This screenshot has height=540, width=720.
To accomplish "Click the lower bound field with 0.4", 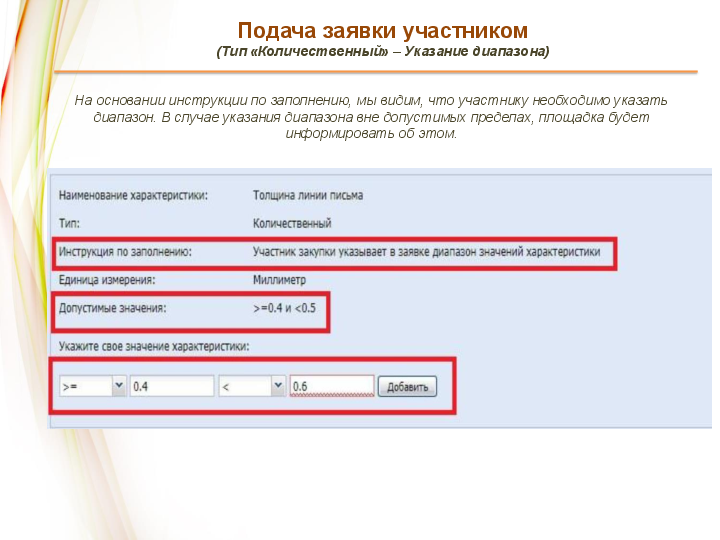I will (172, 386).
